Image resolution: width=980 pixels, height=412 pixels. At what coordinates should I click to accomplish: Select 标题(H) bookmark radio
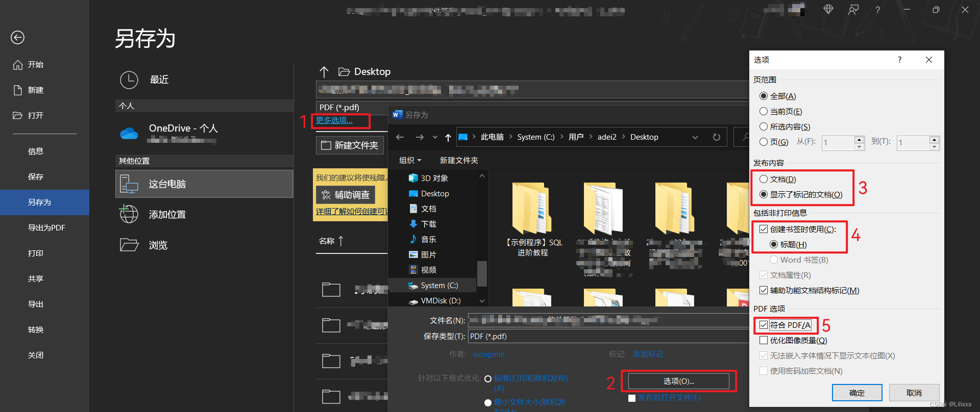774,244
